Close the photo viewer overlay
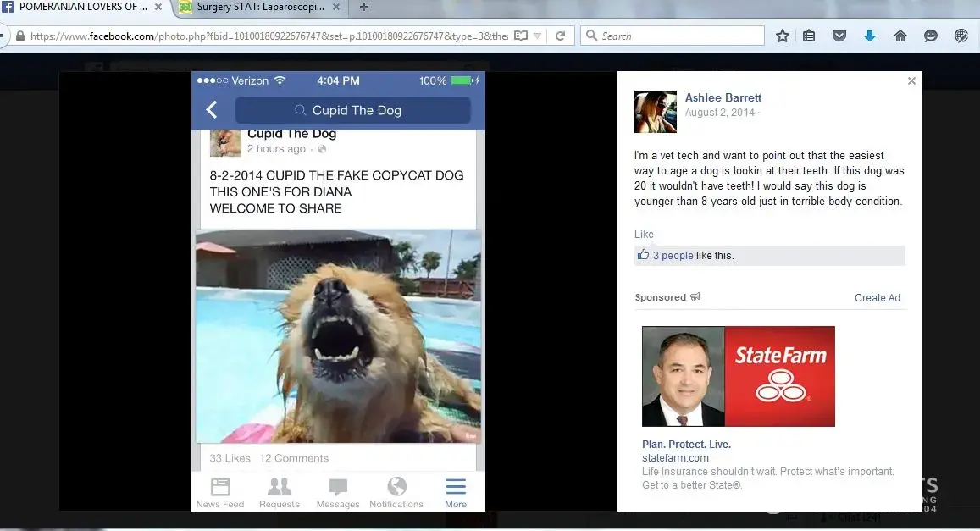Image resolution: width=980 pixels, height=531 pixels. (911, 81)
